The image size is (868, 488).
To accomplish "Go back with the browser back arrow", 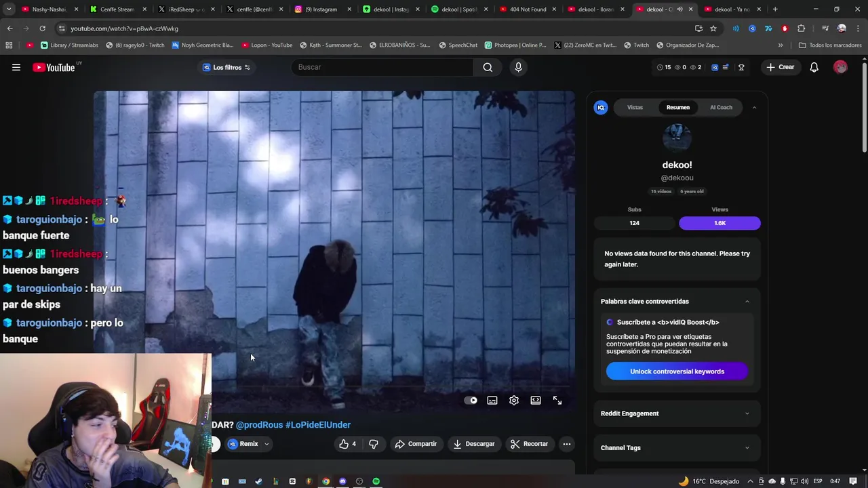I will tap(9, 28).
